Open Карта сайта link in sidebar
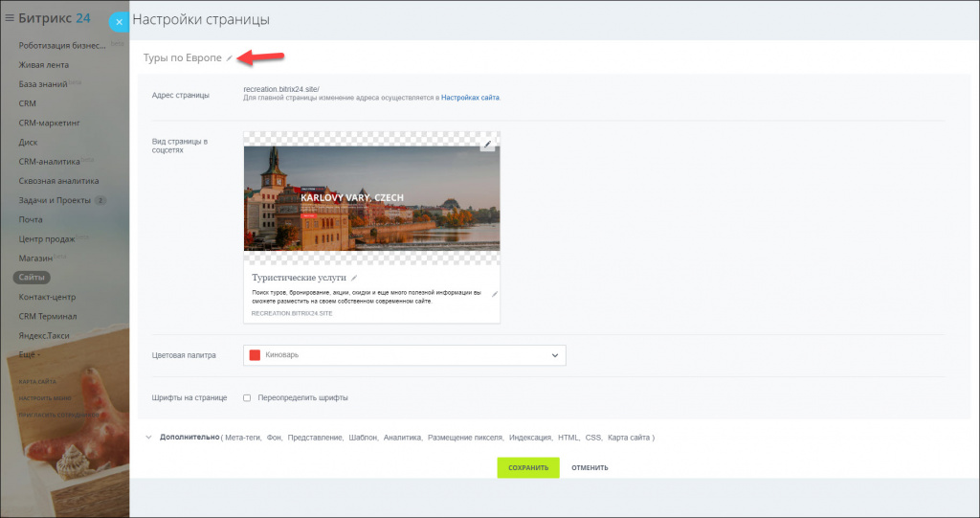Image resolution: width=980 pixels, height=518 pixels. tap(37, 382)
